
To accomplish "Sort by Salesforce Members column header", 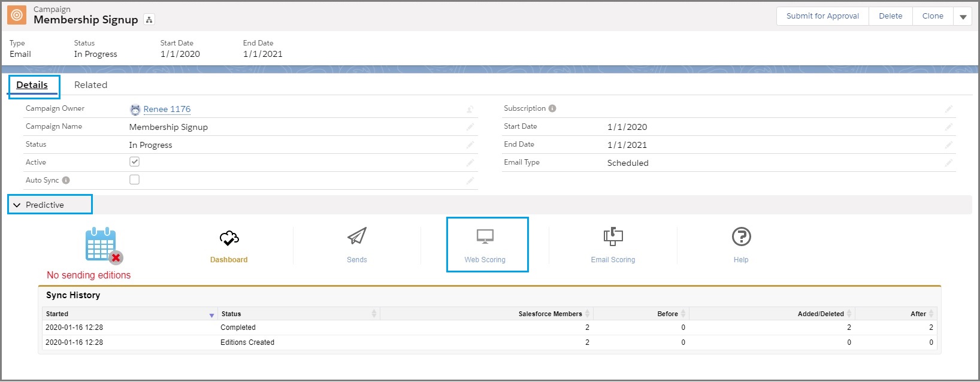I will pyautogui.click(x=550, y=314).
